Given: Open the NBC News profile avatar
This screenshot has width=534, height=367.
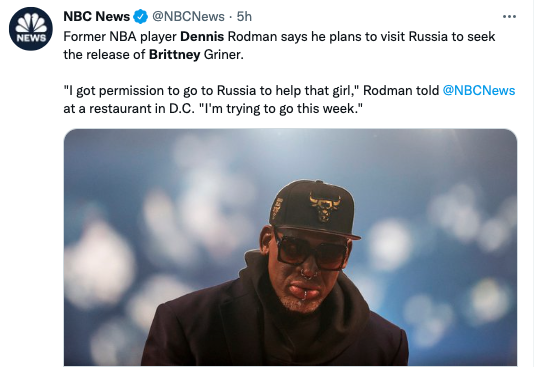Looking at the screenshot, I should pos(31,29).
